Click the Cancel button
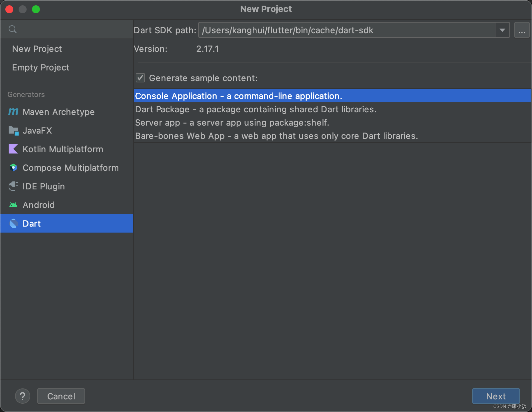The width and height of the screenshot is (532, 412). 61,396
